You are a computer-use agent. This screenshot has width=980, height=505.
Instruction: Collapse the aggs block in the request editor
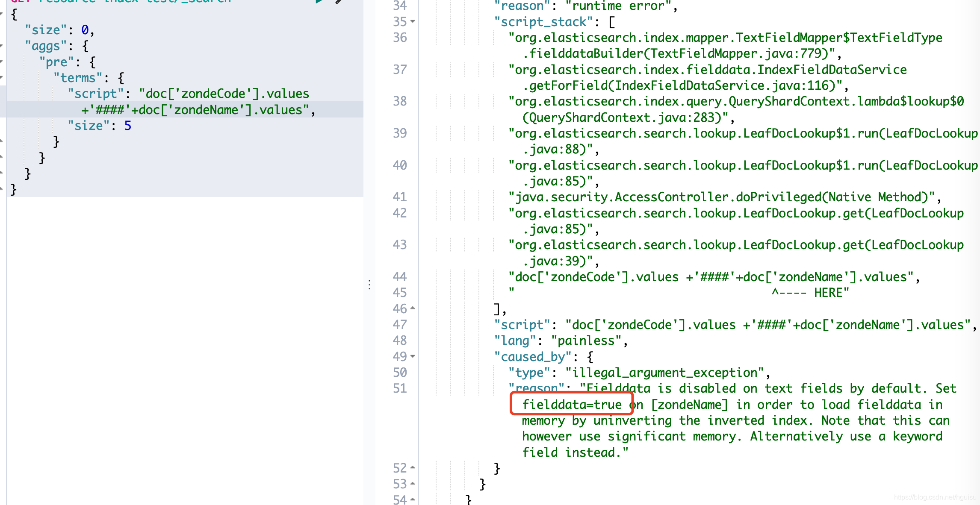tap(2, 46)
